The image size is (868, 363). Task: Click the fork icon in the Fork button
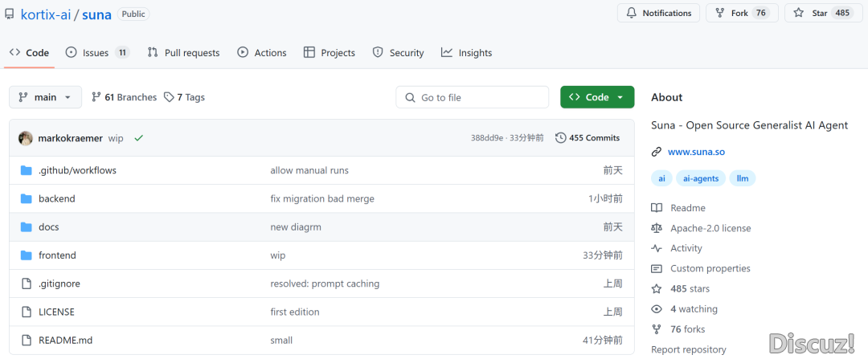click(x=719, y=13)
